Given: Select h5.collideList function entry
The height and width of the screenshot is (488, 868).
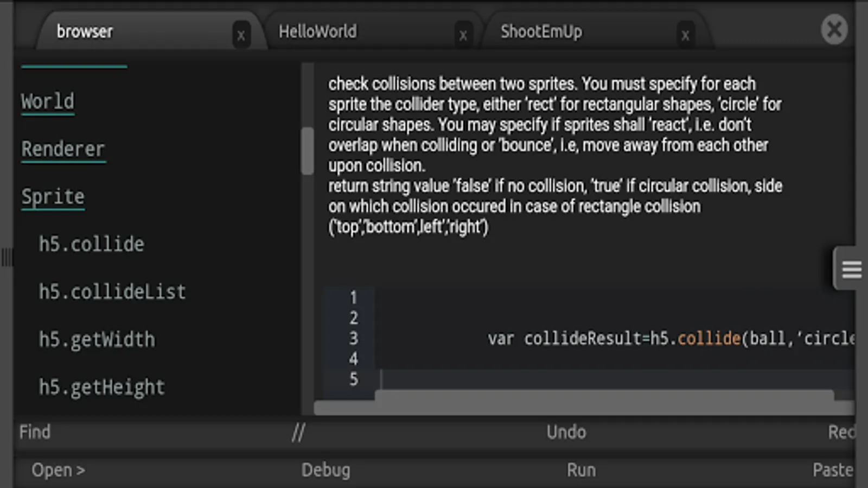Looking at the screenshot, I should coord(112,292).
